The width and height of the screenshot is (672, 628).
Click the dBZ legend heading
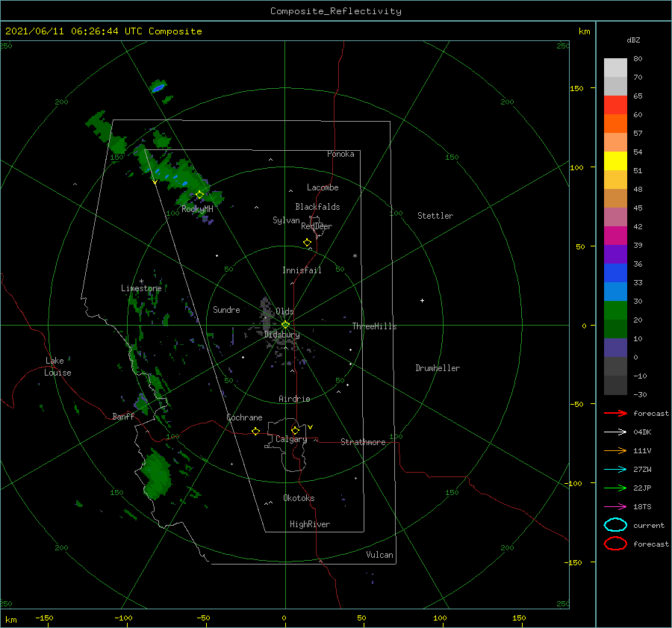[x=633, y=40]
